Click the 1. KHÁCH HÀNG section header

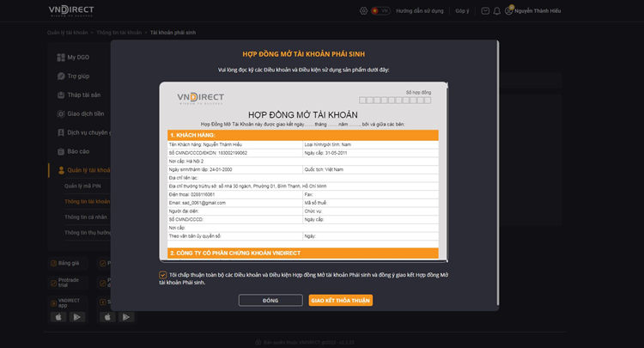coord(303,135)
